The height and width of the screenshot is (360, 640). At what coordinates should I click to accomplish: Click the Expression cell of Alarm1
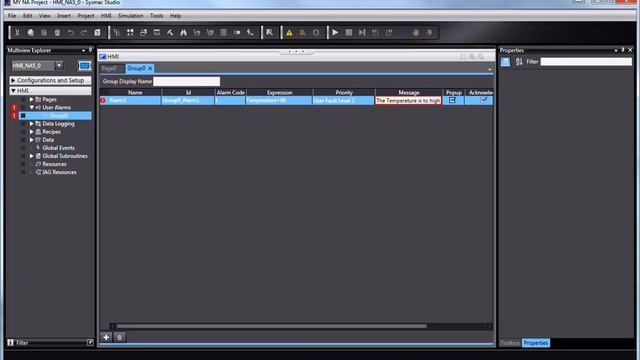(x=279, y=100)
